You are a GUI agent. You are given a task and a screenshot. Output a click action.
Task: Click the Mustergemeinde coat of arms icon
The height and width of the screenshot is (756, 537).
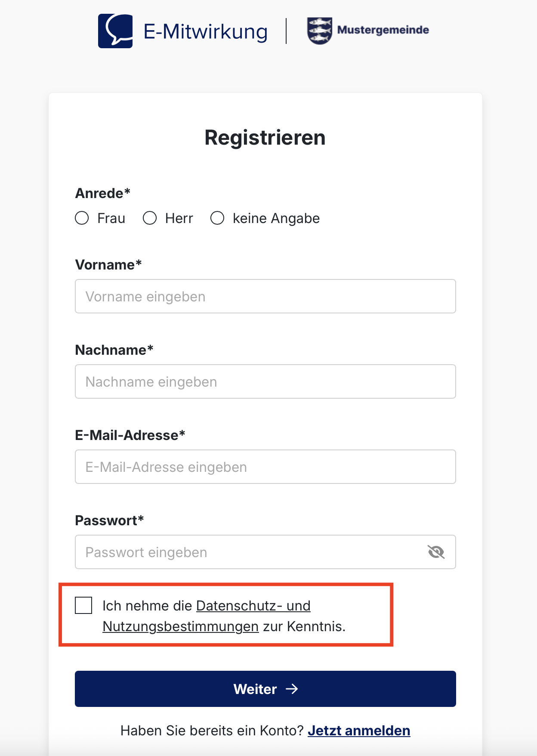pos(320,31)
